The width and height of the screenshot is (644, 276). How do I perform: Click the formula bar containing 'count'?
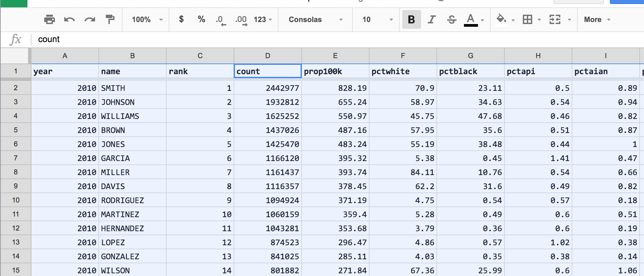point(338,39)
